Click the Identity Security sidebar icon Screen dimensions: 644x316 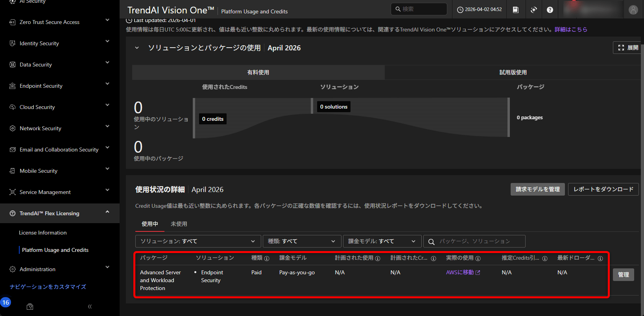(13, 43)
